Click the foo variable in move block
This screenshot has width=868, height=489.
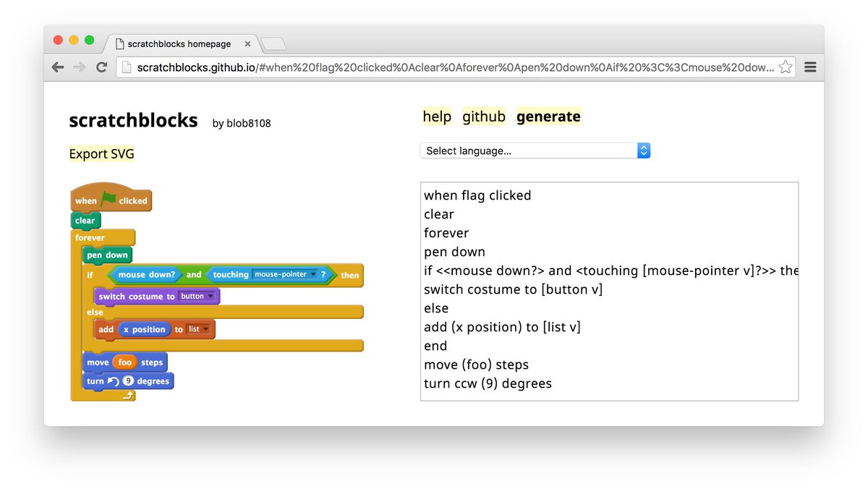(125, 362)
